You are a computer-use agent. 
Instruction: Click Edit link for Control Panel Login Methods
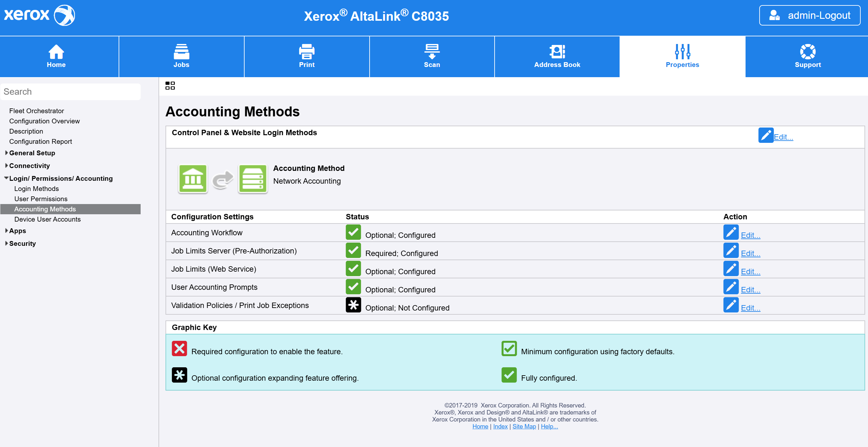coord(783,137)
